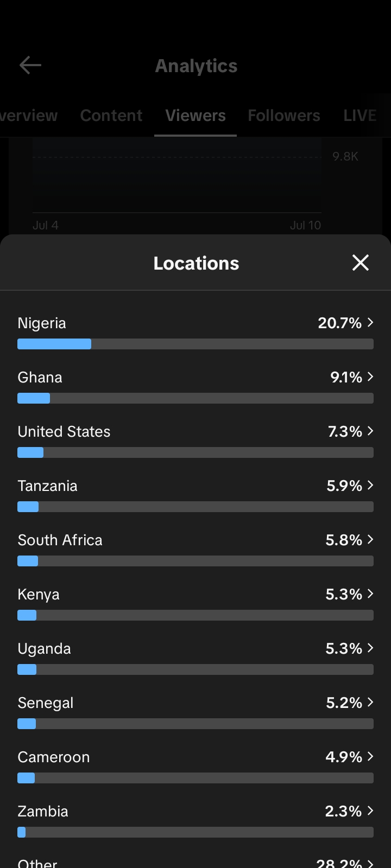
Task: Open the Cameroon chevron arrow
Action: tap(370, 756)
